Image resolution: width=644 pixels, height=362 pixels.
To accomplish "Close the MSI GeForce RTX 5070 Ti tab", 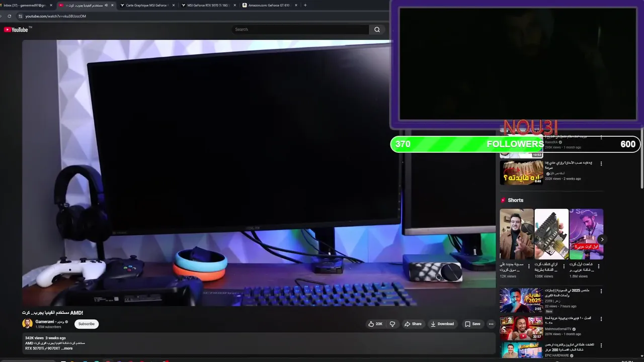I will click(x=234, y=5).
